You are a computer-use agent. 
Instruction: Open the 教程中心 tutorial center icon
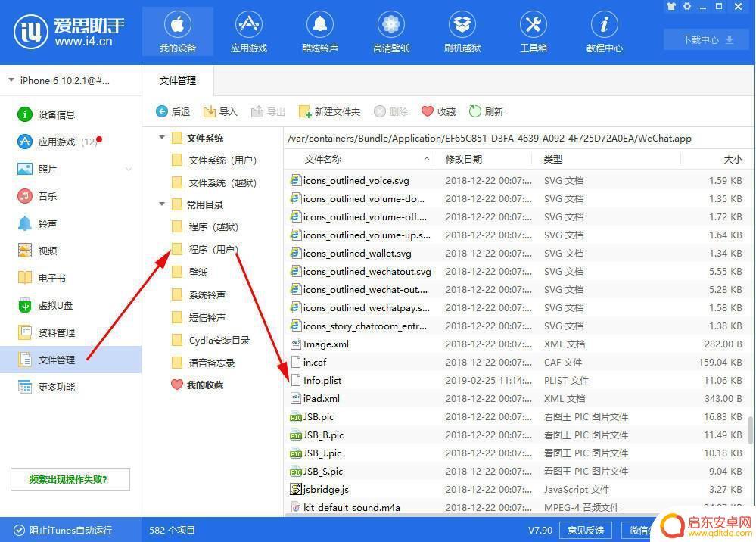[x=604, y=32]
